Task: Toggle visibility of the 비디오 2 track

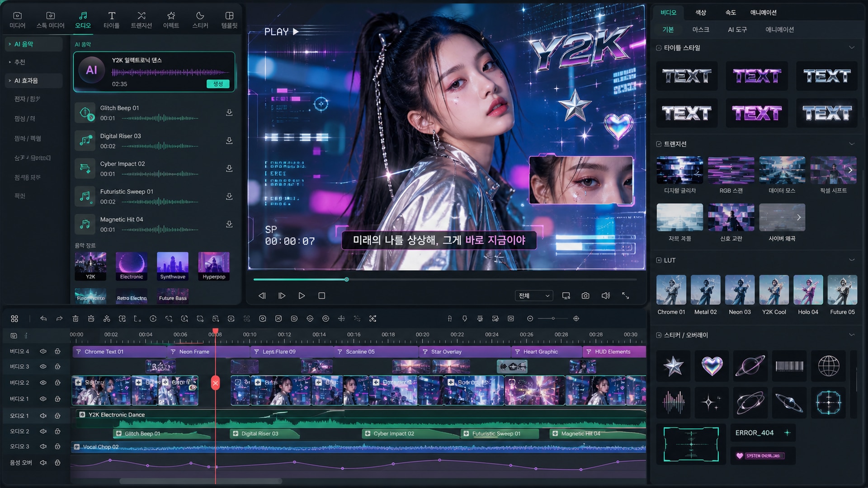Action: [x=43, y=383]
